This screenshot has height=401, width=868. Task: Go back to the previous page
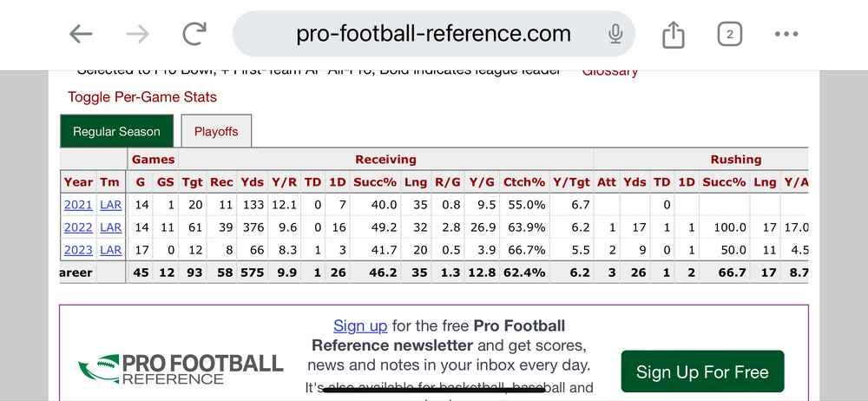(x=81, y=34)
